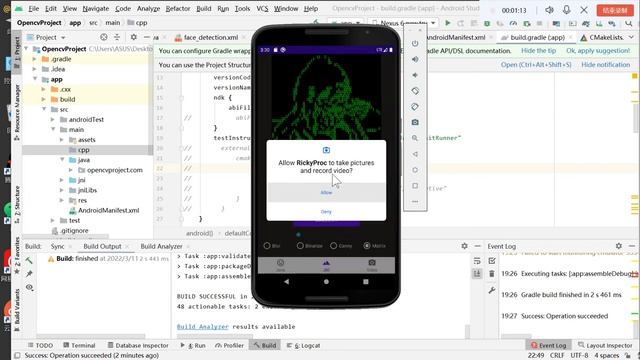Click Hide the tip link

538,51
